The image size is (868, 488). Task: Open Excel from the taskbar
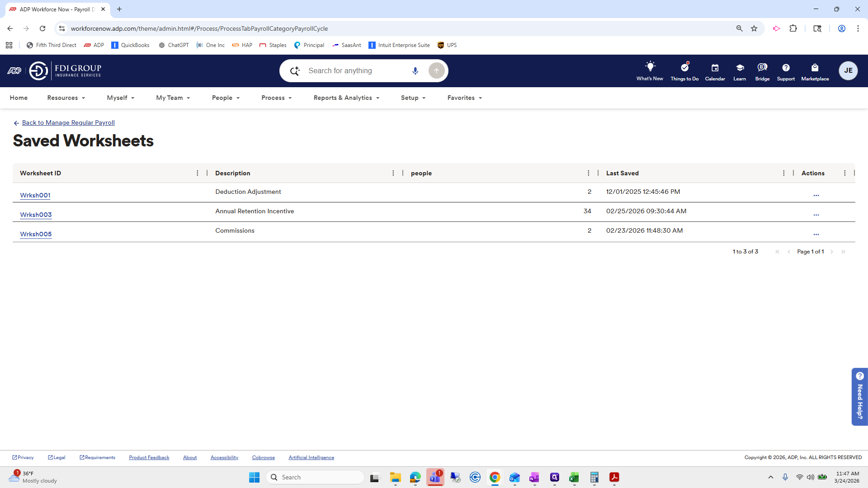(x=574, y=478)
